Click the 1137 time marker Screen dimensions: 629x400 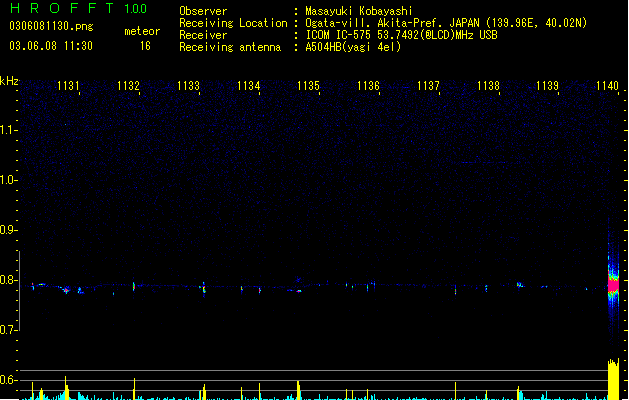(428, 85)
